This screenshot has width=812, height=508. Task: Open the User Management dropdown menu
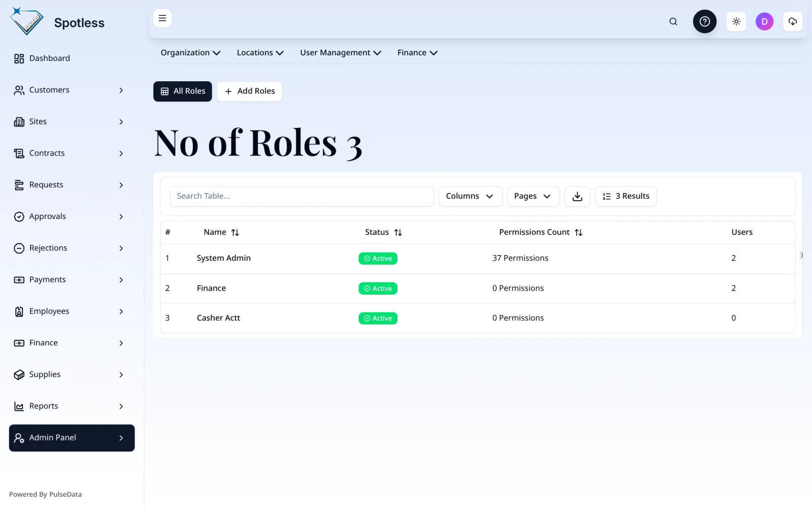coord(341,53)
